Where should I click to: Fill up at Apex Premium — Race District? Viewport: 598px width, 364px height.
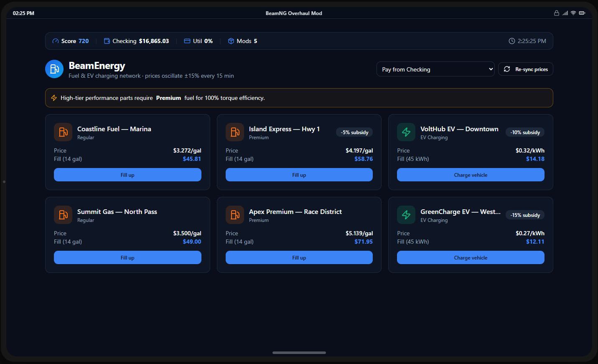(x=299, y=257)
